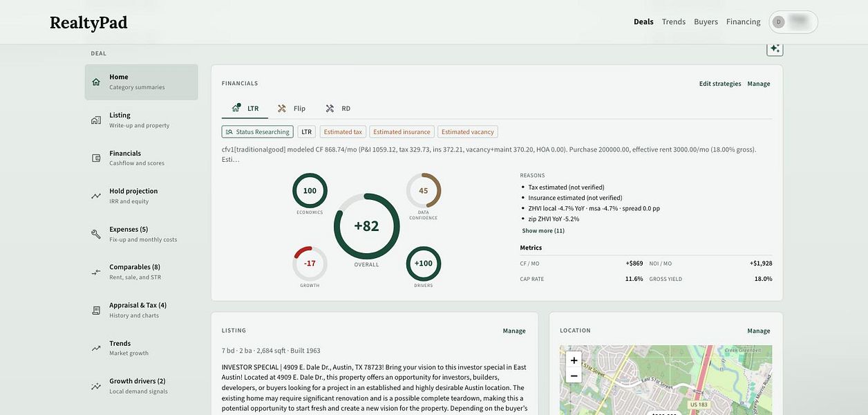This screenshot has height=415, width=868.
Task: Open the Home Category summaries item
Action: coord(142,82)
